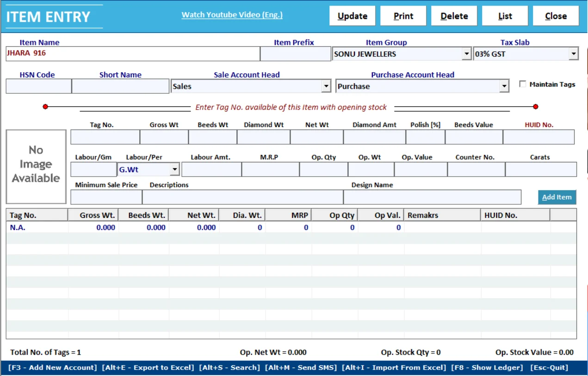Click the Diamond Amt input field
This screenshot has height=376, width=588.
click(375, 137)
